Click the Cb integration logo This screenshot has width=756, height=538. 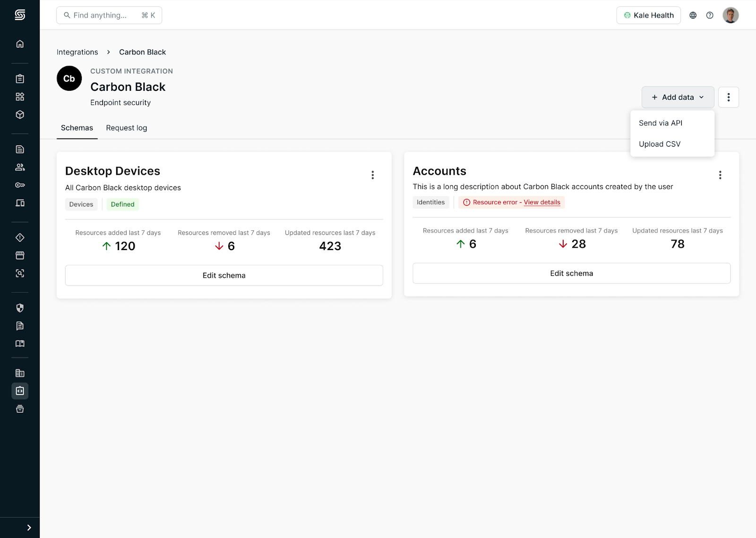click(x=69, y=78)
